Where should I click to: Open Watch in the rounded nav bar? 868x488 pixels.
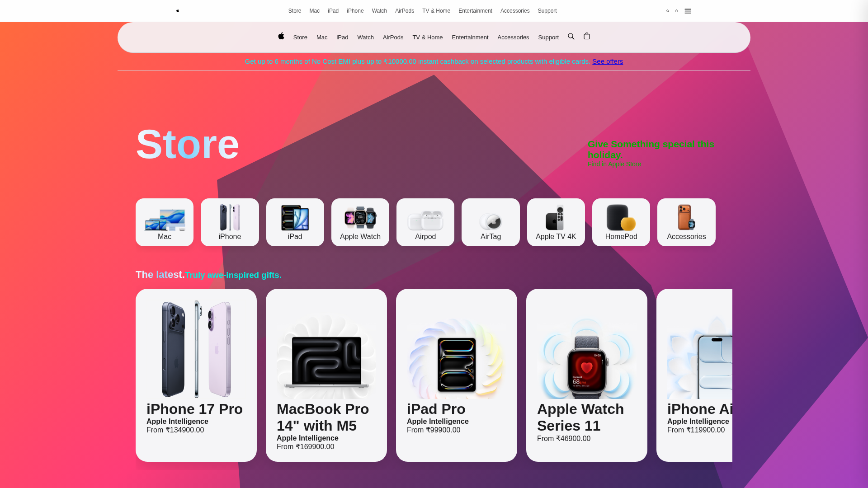[x=365, y=38]
